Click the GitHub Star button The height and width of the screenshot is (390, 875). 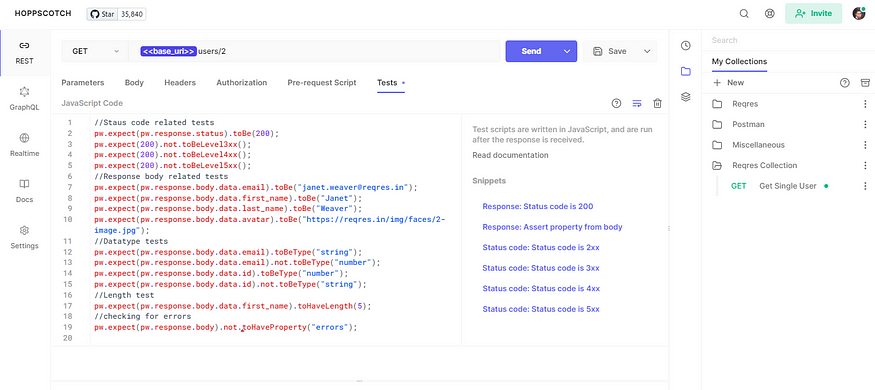pyautogui.click(x=103, y=14)
